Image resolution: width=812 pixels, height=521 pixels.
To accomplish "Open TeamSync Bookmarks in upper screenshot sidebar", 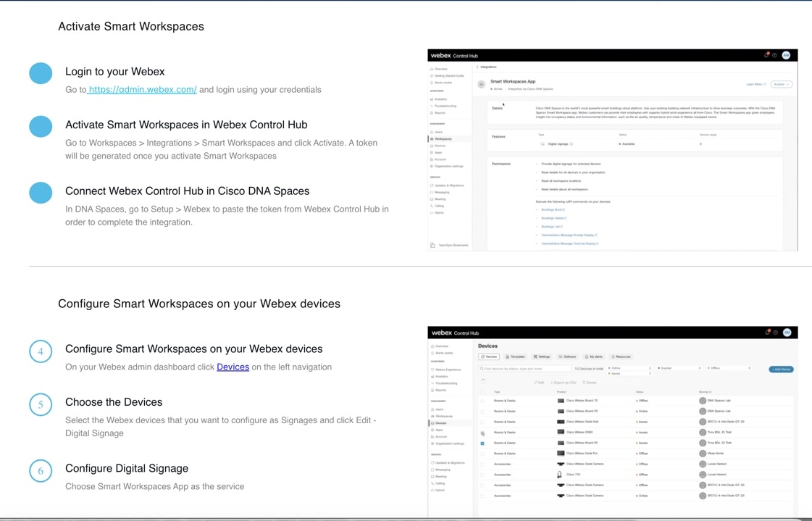I will click(x=450, y=245).
